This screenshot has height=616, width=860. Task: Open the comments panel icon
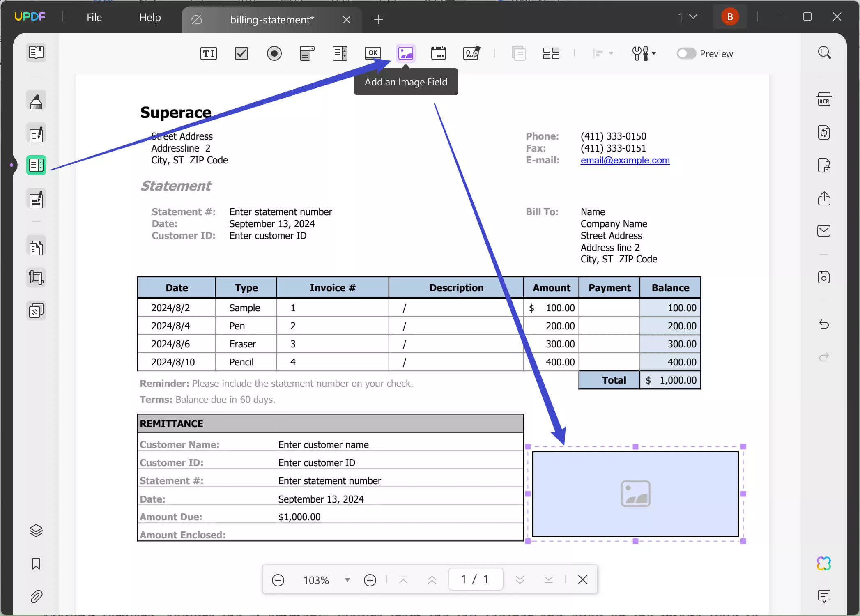[824, 596]
